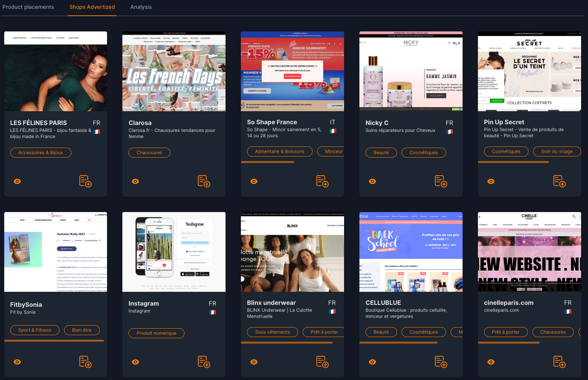Click the add-note icon on LES FÉLINES PARIS card
The height and width of the screenshot is (380, 588).
[x=85, y=181]
